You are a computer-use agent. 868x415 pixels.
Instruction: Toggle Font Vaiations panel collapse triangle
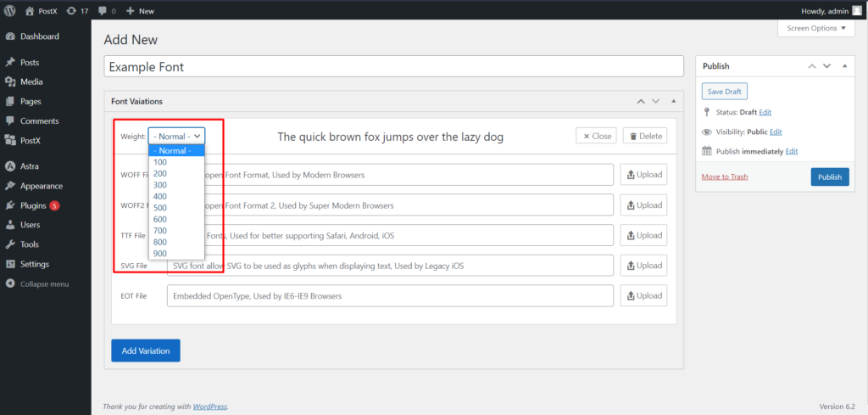pyautogui.click(x=674, y=101)
